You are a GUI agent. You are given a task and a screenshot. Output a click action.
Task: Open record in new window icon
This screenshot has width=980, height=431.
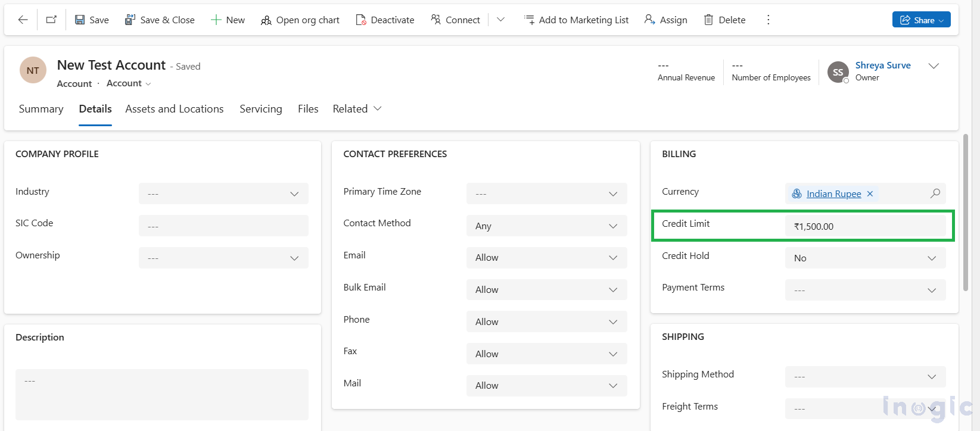(x=51, y=20)
